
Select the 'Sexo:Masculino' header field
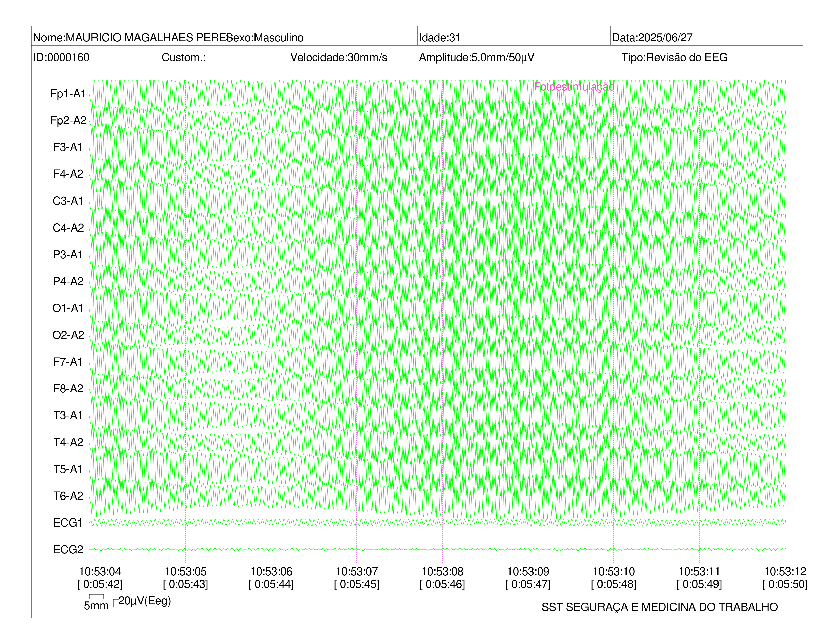click(x=265, y=37)
